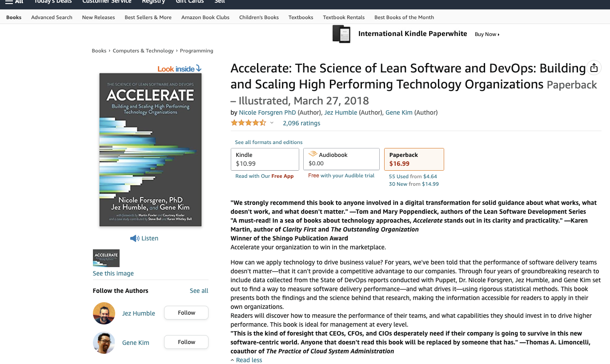Go to the New Releases tab

coord(98,17)
